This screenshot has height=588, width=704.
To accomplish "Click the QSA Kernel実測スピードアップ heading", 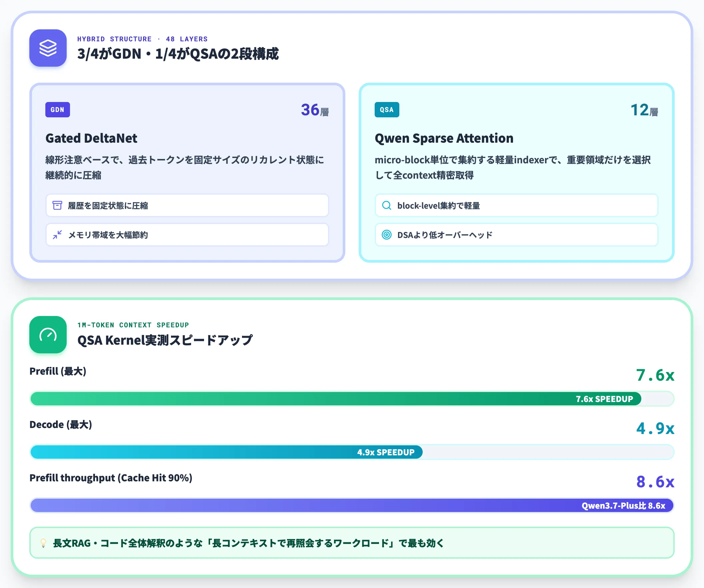I will point(165,340).
